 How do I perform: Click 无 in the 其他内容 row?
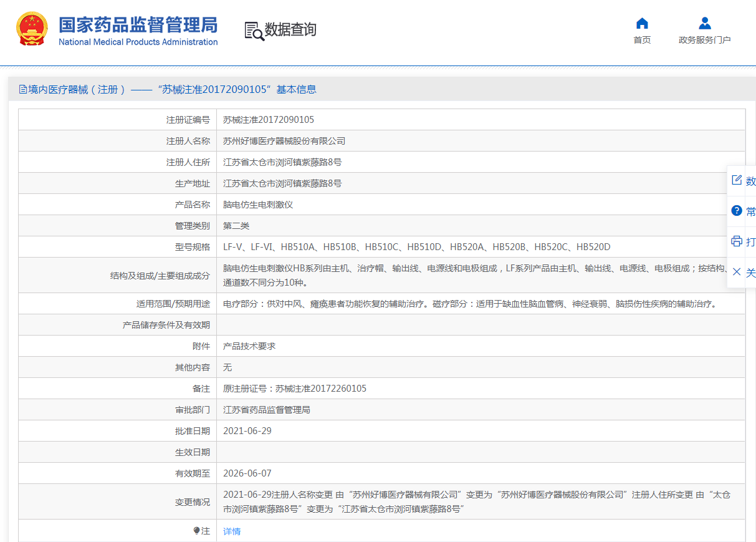point(227,367)
